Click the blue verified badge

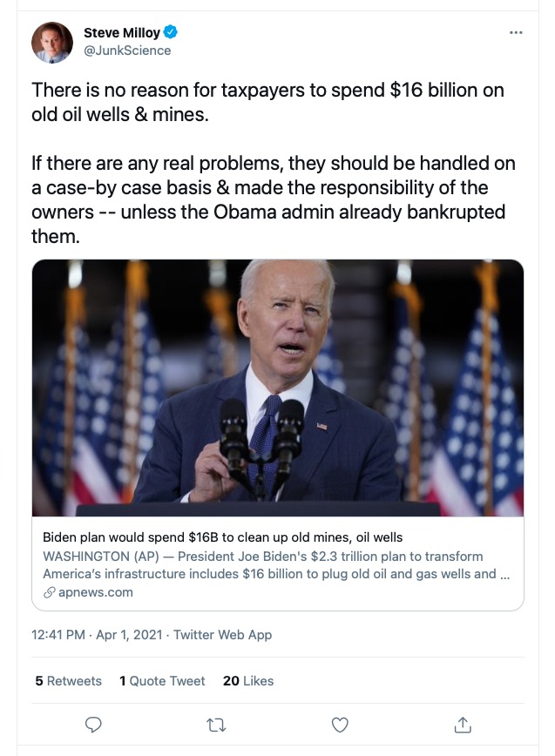(x=172, y=33)
